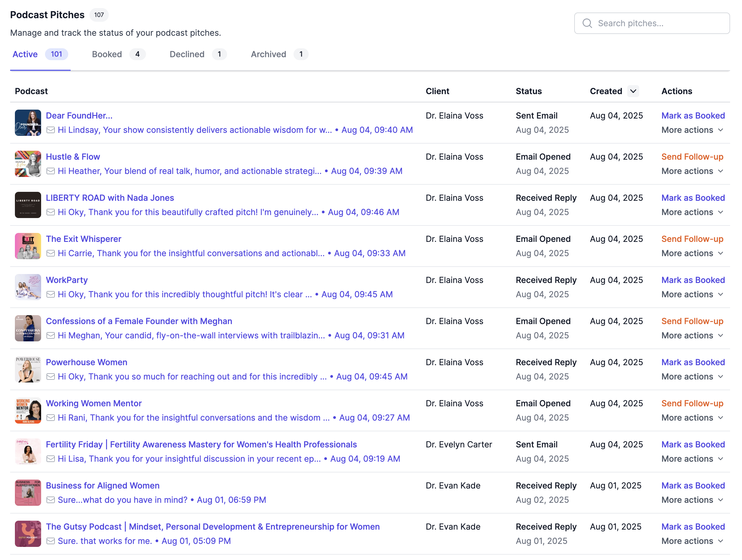Click the Powerhouse Women podcast thumbnail

point(28,369)
